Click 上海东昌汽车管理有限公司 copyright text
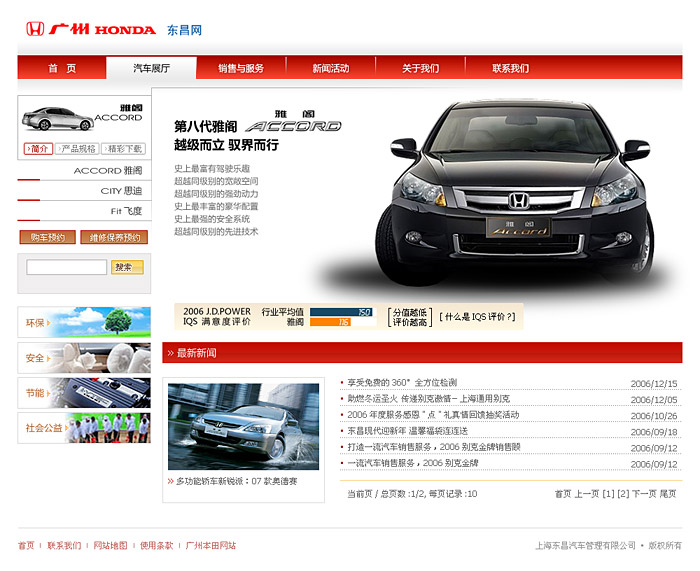 click(x=585, y=546)
